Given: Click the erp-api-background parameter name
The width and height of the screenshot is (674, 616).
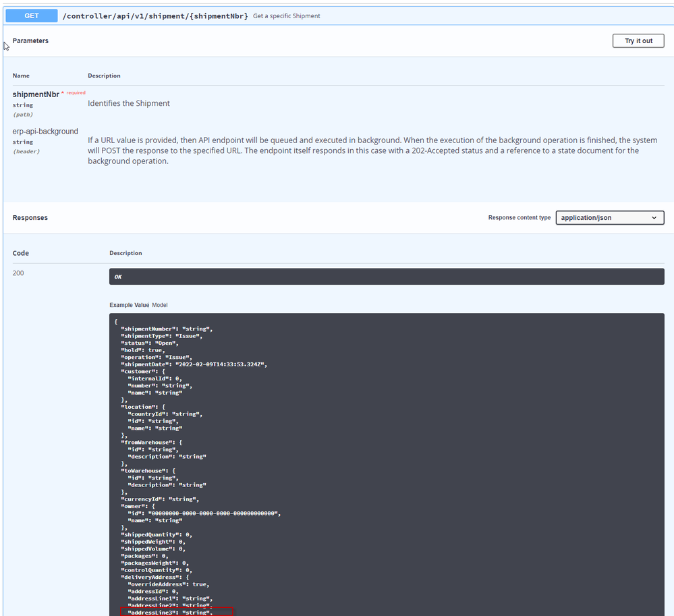Looking at the screenshot, I should [x=45, y=132].
